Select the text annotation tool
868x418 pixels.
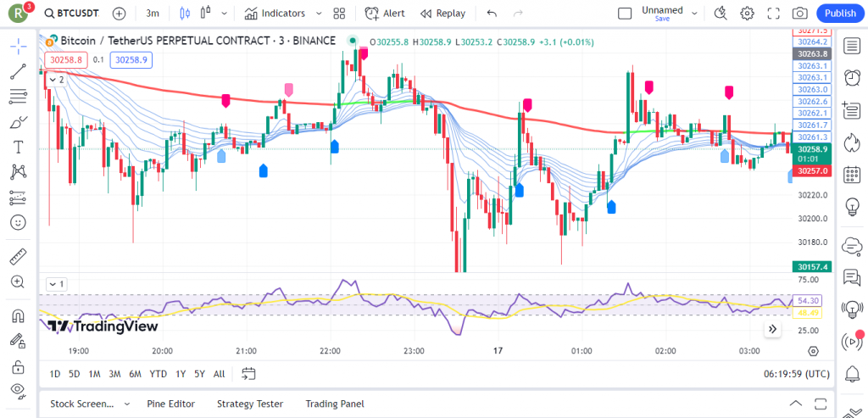pos(19,148)
